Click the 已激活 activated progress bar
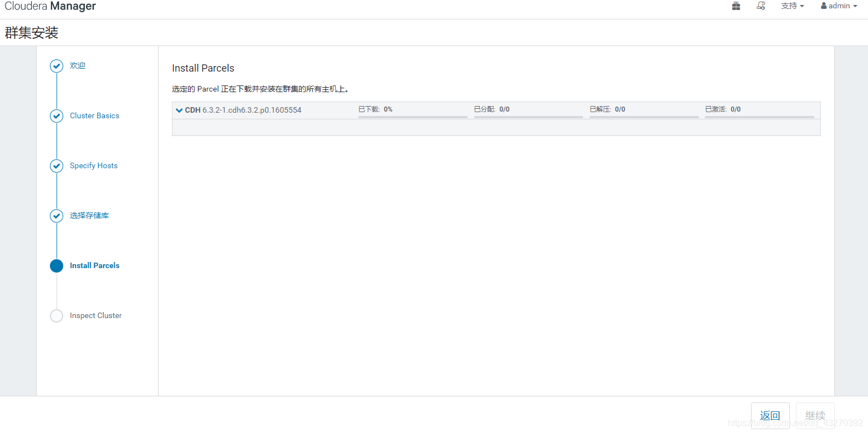 click(759, 117)
